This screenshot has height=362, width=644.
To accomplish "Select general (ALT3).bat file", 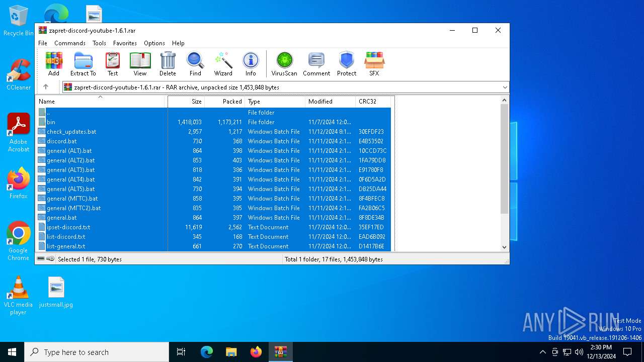I will (213, 170).
